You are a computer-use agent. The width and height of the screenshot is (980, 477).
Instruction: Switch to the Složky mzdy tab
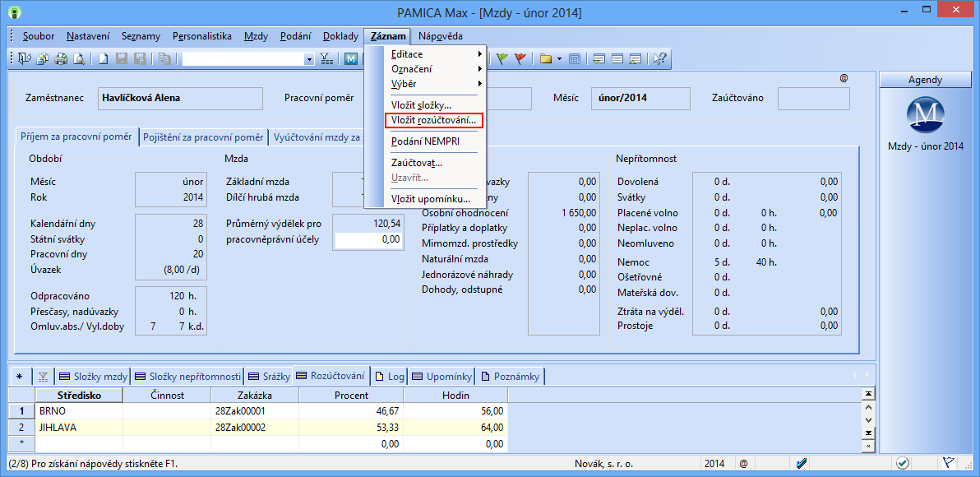[x=93, y=377]
